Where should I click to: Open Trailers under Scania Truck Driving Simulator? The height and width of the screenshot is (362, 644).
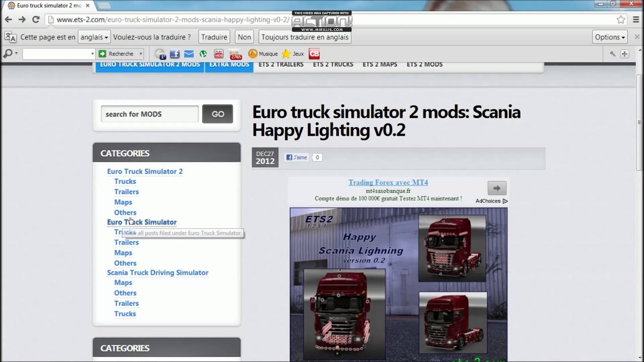[x=126, y=303]
